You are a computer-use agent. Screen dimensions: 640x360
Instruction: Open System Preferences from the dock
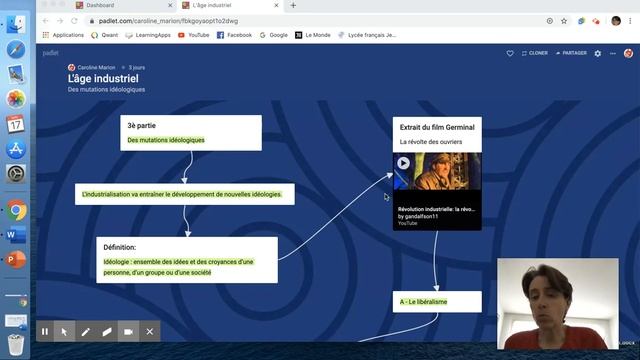coord(16,173)
